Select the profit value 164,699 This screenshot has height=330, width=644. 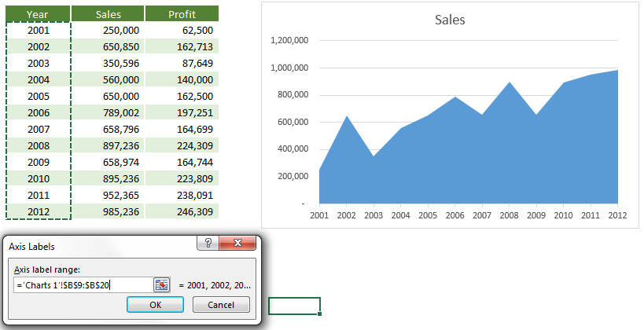(x=182, y=130)
